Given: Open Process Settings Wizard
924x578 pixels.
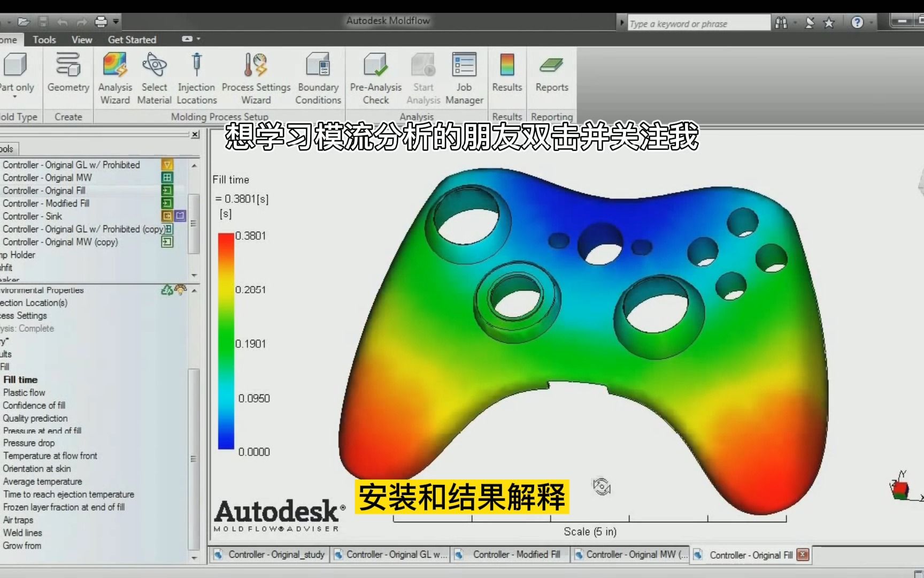Looking at the screenshot, I should point(256,78).
